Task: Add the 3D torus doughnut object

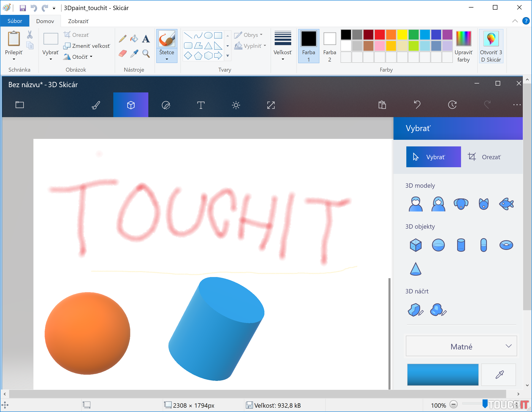Action: pyautogui.click(x=506, y=245)
